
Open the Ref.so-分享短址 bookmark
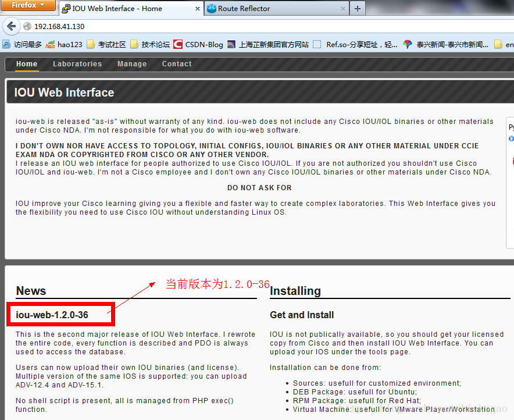pyautogui.click(x=355, y=44)
